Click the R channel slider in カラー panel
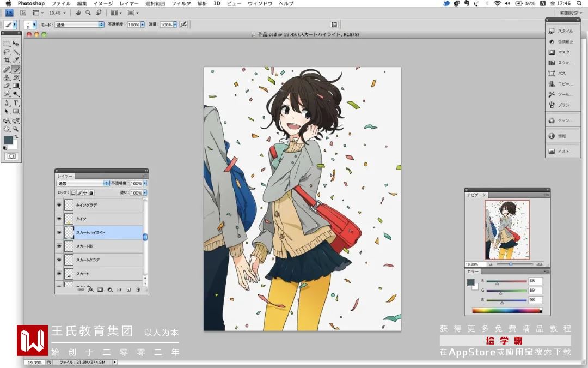 507,282
